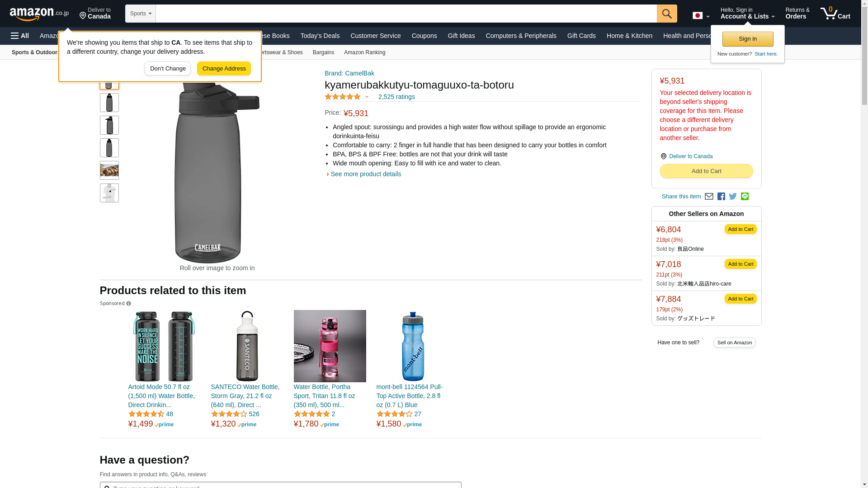This screenshot has width=868, height=488.
Task: Open the All hamburger menu
Action: coord(20,36)
